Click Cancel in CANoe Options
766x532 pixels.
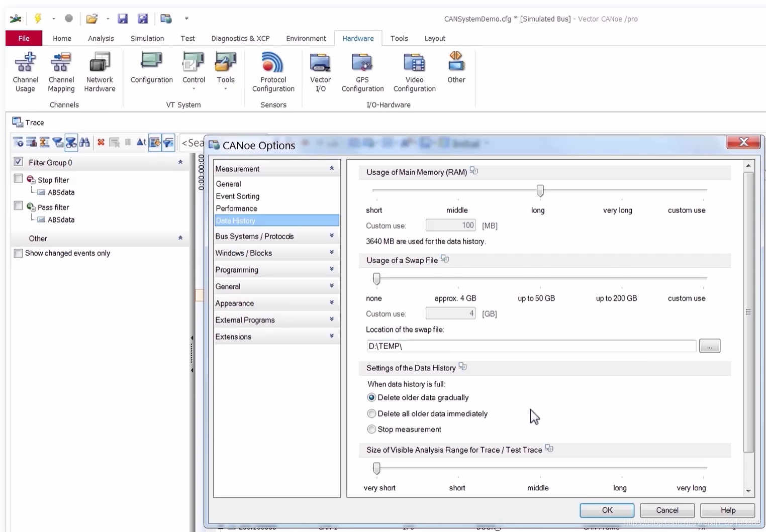pos(667,510)
